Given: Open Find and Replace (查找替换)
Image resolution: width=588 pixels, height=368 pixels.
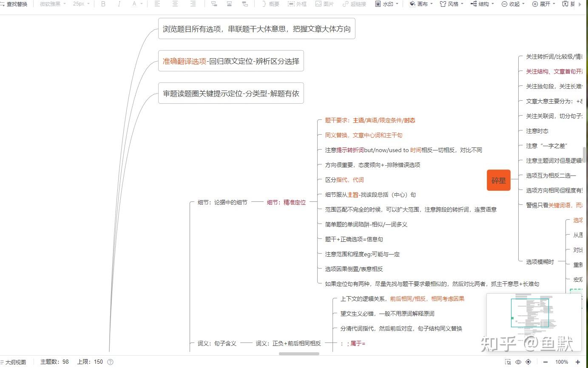Looking at the screenshot, I should [x=14, y=4].
